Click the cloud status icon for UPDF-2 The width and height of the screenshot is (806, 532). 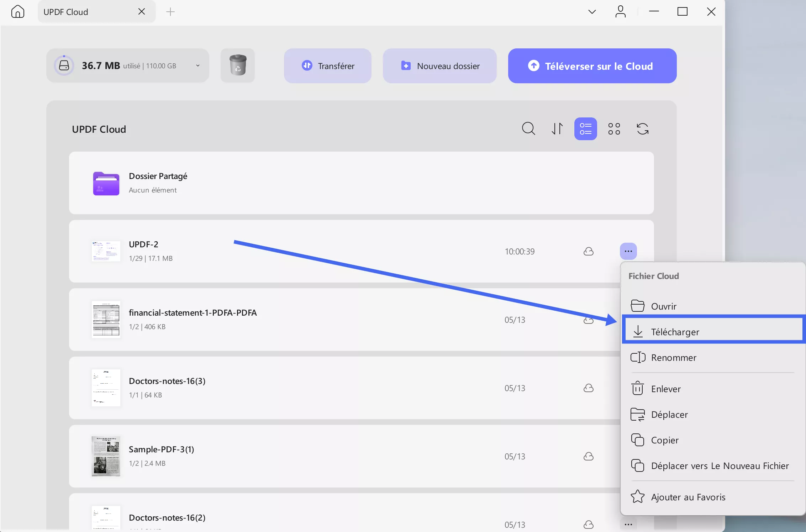[x=589, y=251]
